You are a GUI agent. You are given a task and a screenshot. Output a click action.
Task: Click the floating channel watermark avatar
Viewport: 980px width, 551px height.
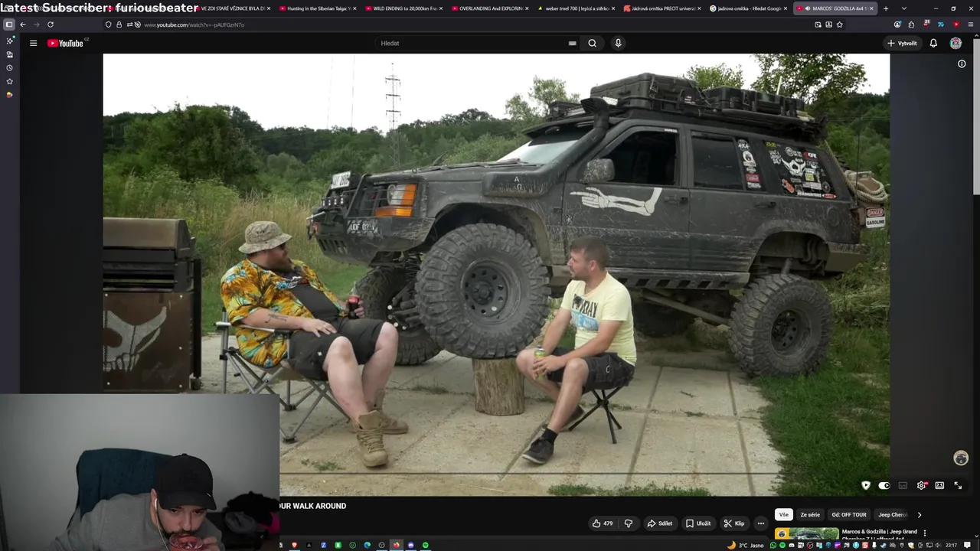[961, 458]
